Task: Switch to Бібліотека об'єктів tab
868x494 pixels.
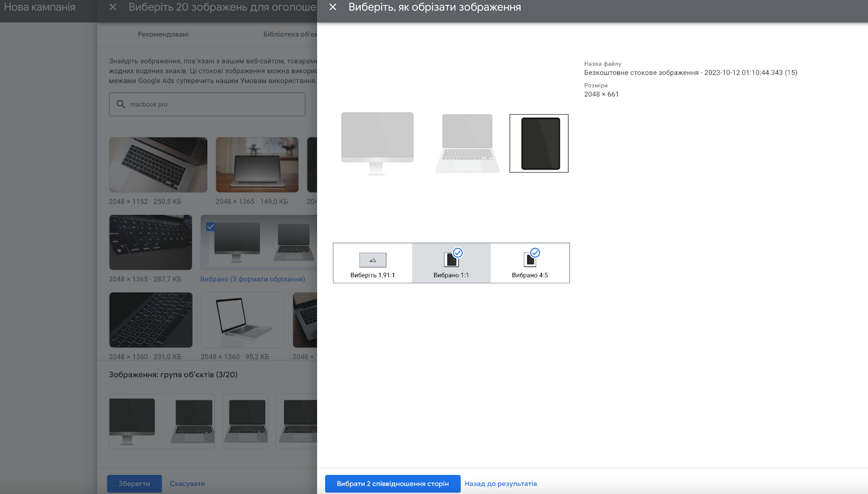Action: click(x=290, y=34)
